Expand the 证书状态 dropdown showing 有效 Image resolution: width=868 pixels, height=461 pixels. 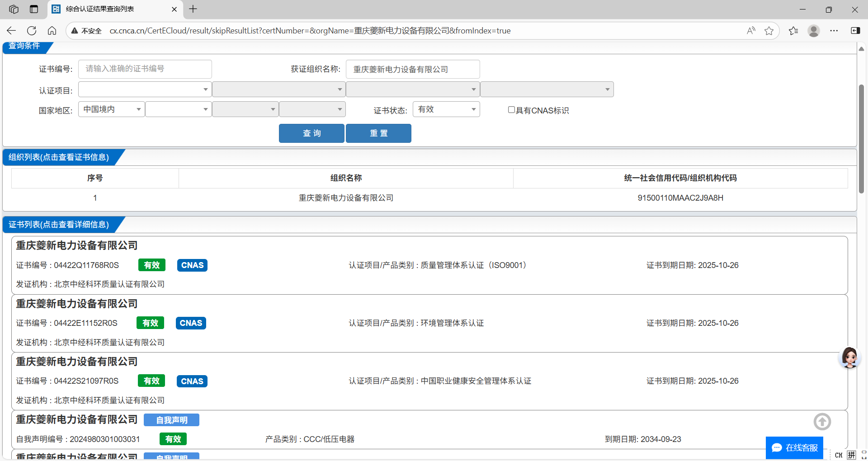(446, 109)
